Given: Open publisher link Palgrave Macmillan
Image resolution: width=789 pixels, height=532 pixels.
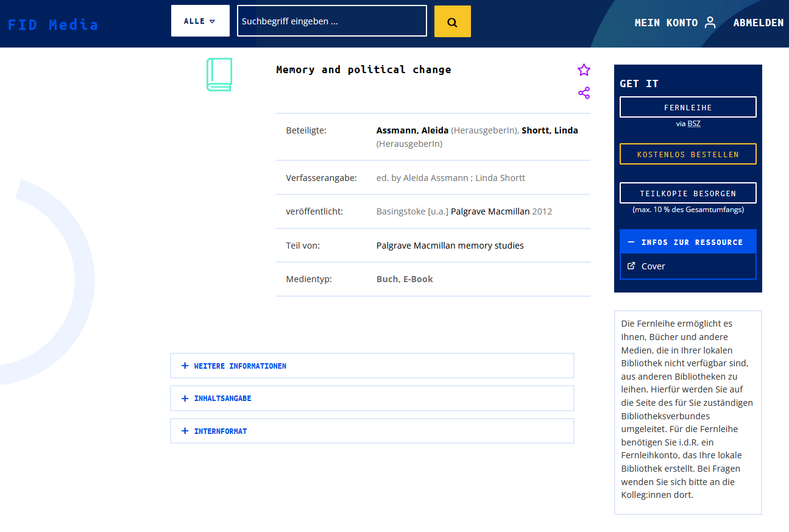Looking at the screenshot, I should [490, 211].
